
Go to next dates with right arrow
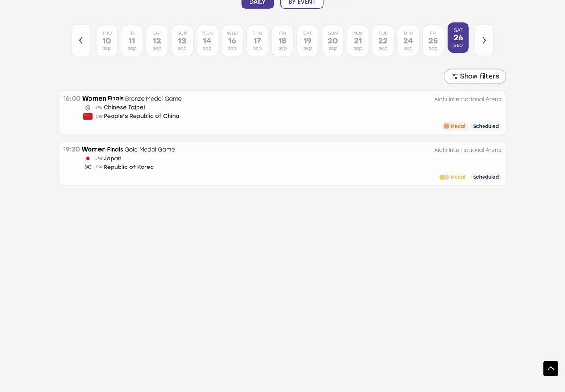[484, 40]
